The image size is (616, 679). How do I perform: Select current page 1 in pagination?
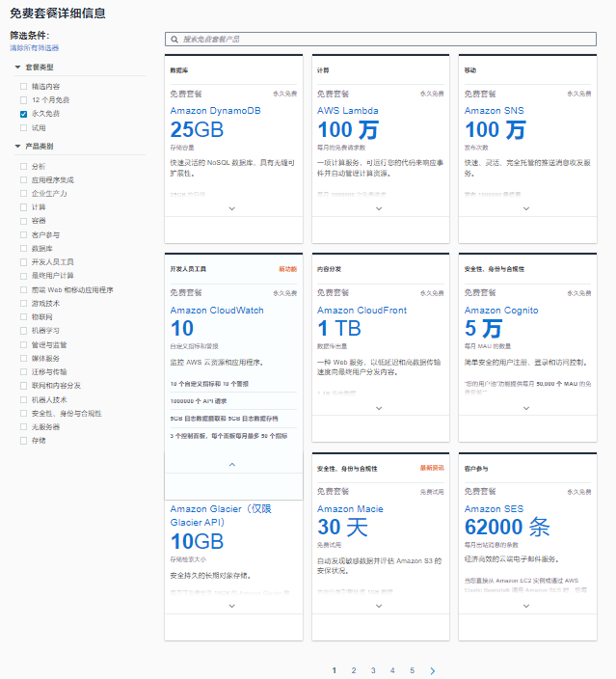335,670
